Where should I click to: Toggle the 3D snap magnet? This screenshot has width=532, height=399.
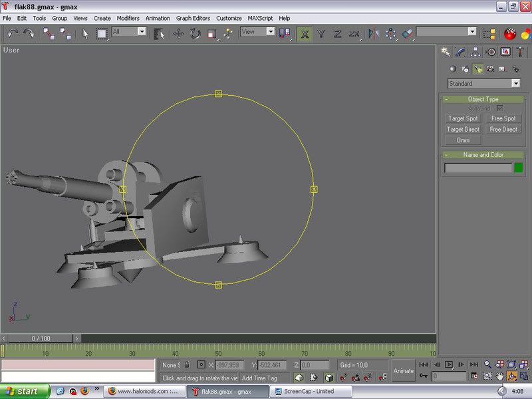[x=343, y=377]
